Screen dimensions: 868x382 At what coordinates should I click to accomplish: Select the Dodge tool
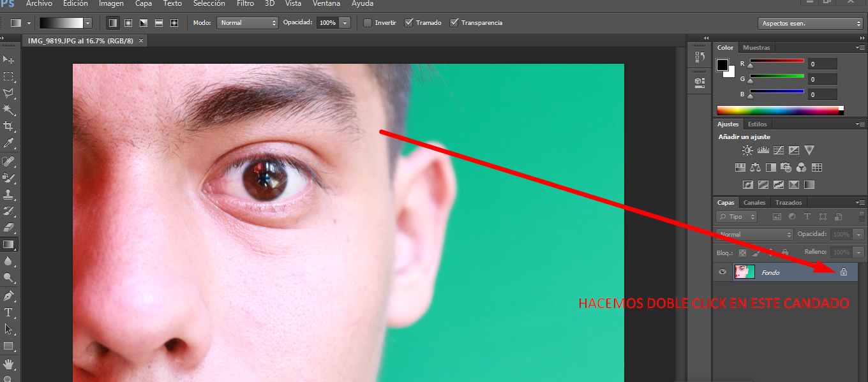(9, 277)
